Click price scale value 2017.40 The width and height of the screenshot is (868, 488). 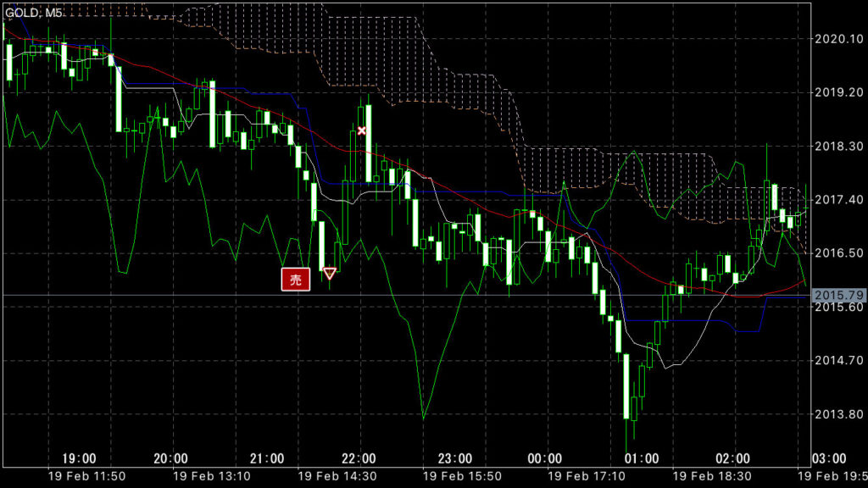pyautogui.click(x=838, y=200)
